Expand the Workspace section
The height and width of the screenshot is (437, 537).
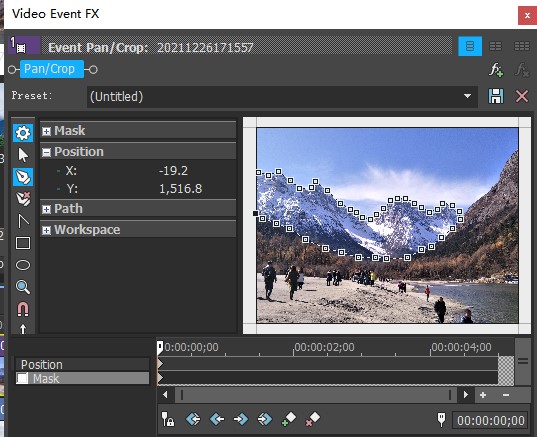pos(46,230)
